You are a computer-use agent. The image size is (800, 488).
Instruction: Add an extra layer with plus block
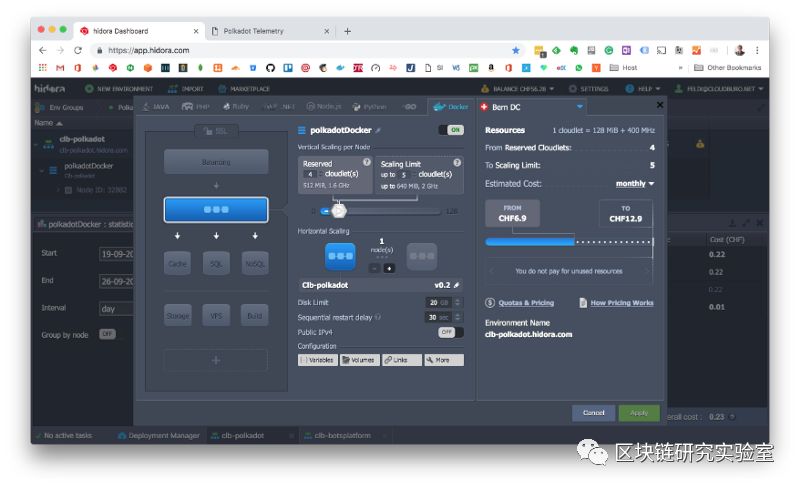[216, 360]
